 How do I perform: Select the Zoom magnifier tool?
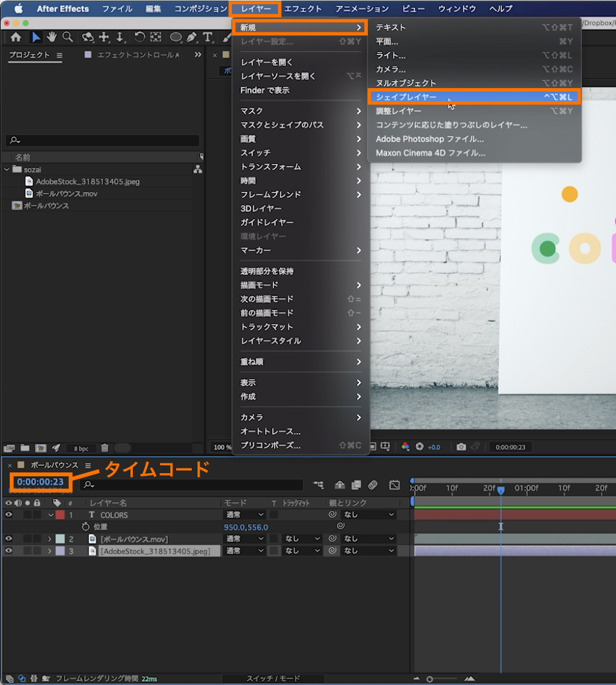[67, 37]
